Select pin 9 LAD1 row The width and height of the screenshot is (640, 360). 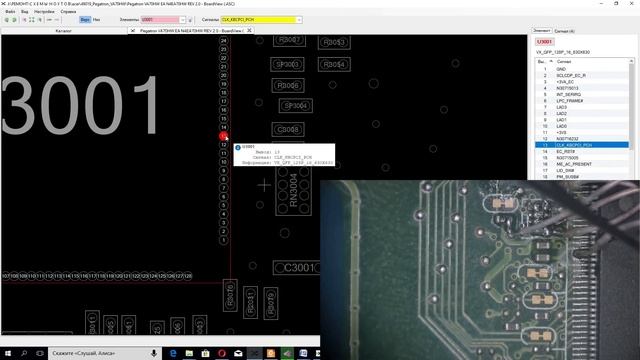[582, 120]
